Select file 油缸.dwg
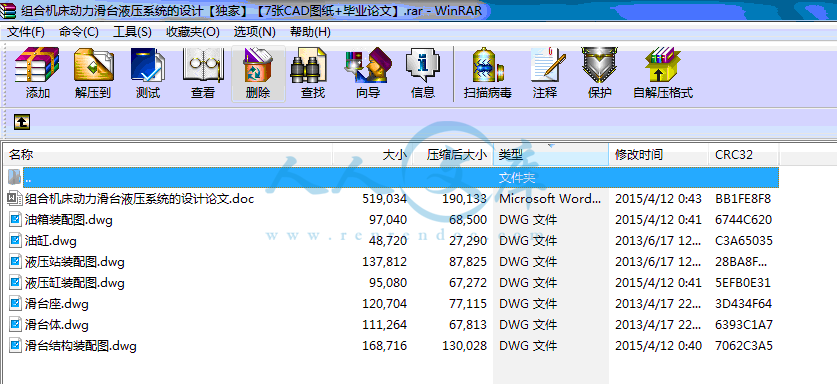 coord(51,241)
